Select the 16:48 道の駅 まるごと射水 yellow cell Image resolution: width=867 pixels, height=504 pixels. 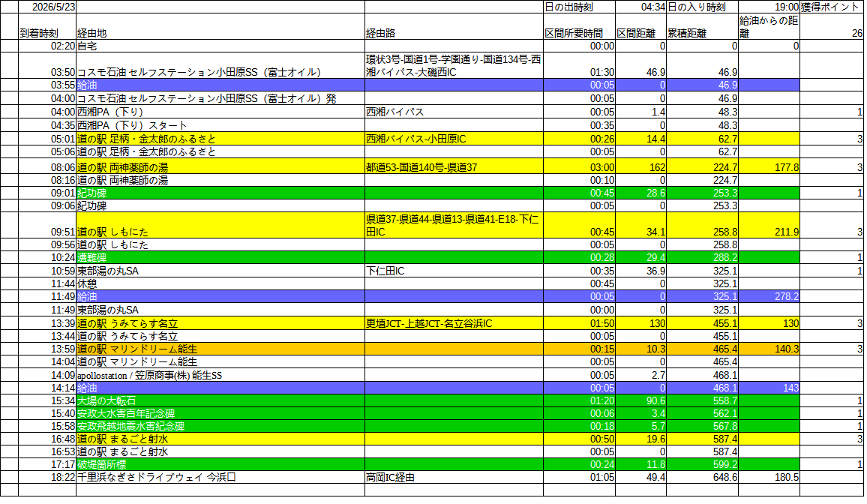220,439
